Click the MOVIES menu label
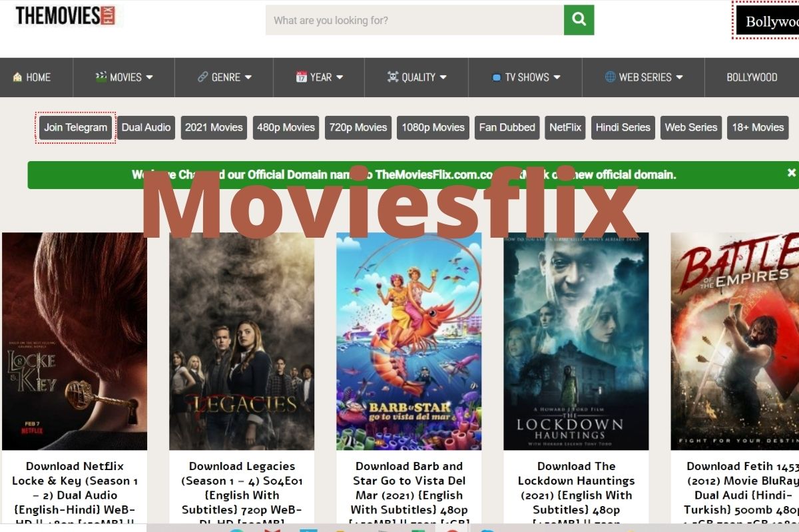 (126, 77)
